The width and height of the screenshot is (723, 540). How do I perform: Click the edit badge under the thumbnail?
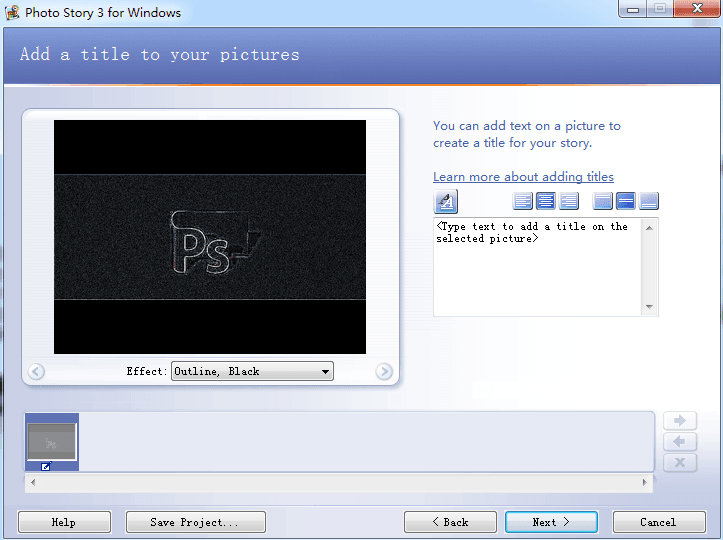pyautogui.click(x=46, y=467)
